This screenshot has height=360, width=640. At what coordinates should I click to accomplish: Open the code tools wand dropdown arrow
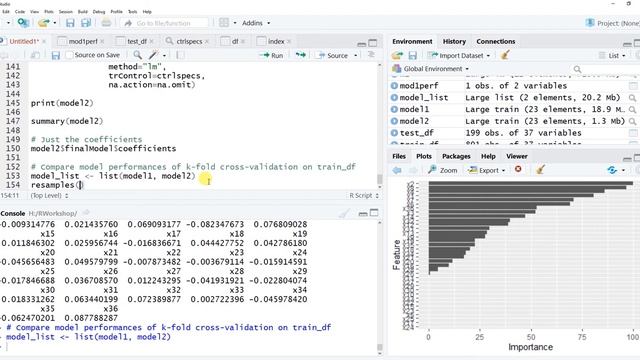pyautogui.click(x=164, y=55)
